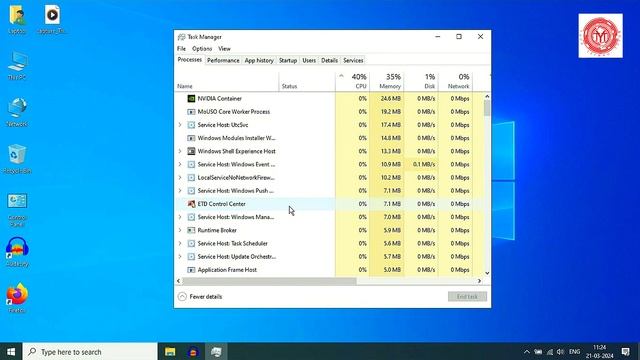This screenshot has height=360, width=640.
Task: Click the taskbar search box
Action: click(90, 351)
